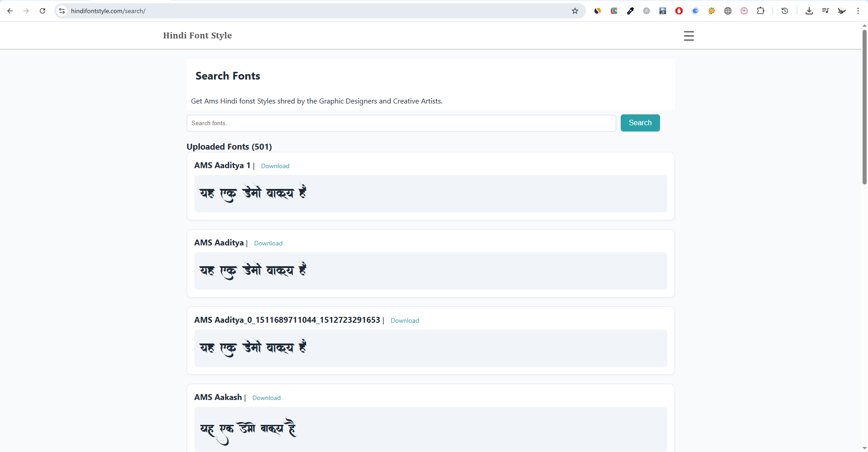Click the black wireframe globe extension
Viewport: 868px width, 452px height.
[728, 11]
